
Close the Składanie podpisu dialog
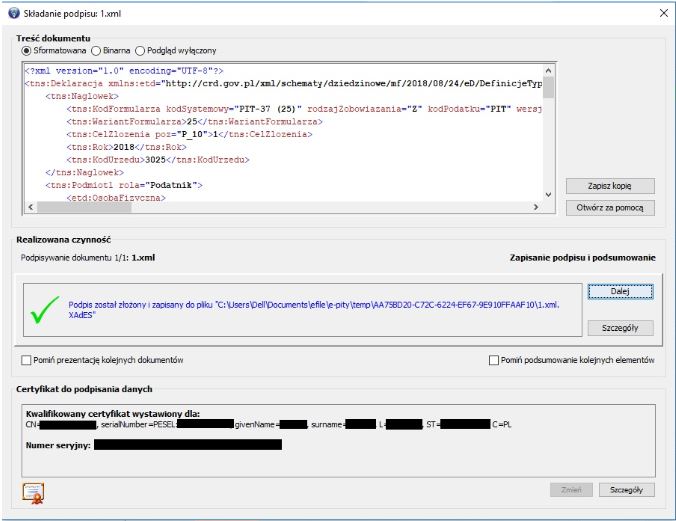click(662, 12)
